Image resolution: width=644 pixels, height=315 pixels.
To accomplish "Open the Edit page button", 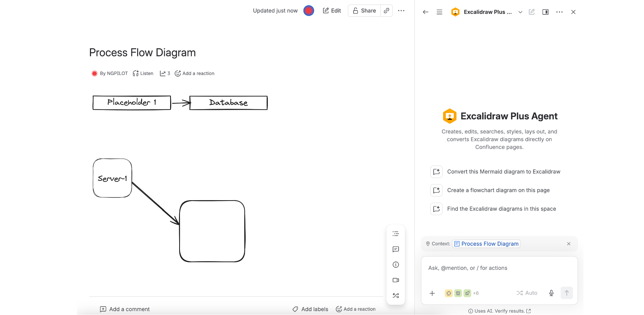I will [332, 10].
